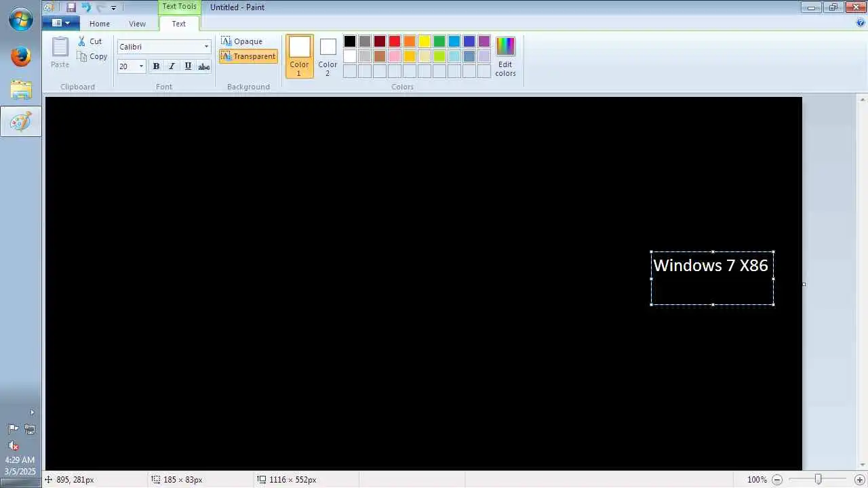Click the Text Tools contextual tab header
Screen dimensions: 868x488
tap(179, 7)
